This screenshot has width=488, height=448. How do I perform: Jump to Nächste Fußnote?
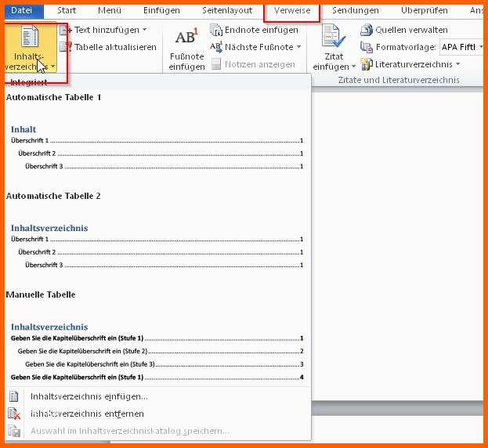pos(216,47)
